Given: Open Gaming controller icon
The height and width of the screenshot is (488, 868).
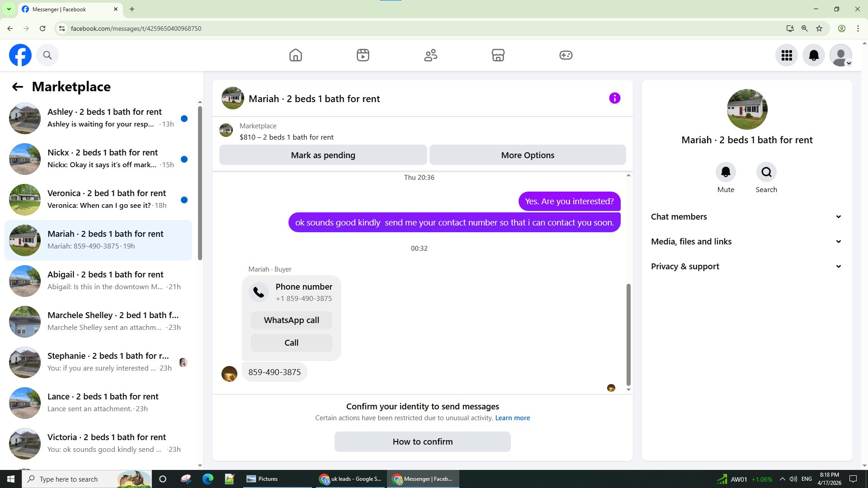Looking at the screenshot, I should tap(566, 55).
